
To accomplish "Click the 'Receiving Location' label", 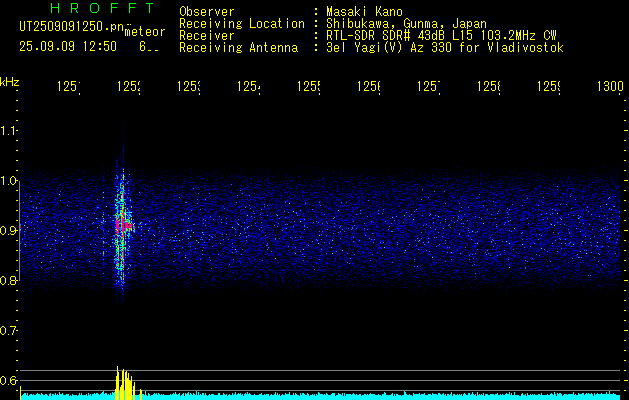I will tap(242, 24).
